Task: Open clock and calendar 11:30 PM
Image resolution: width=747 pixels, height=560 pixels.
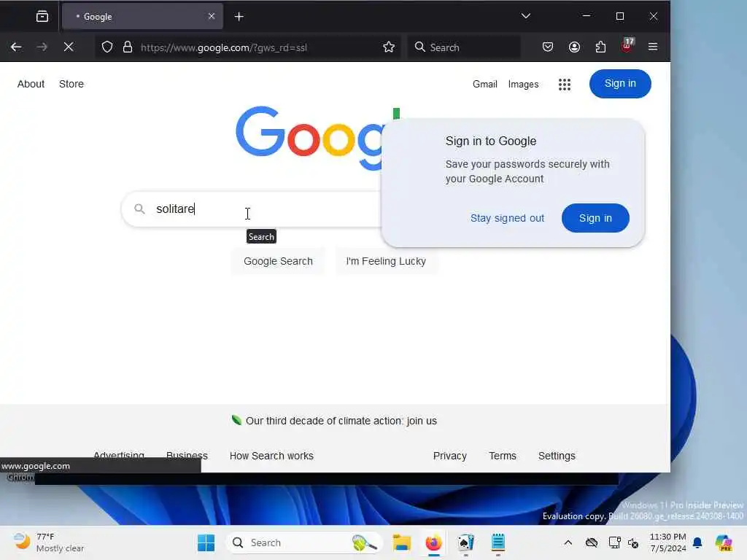Action: pyautogui.click(x=668, y=542)
